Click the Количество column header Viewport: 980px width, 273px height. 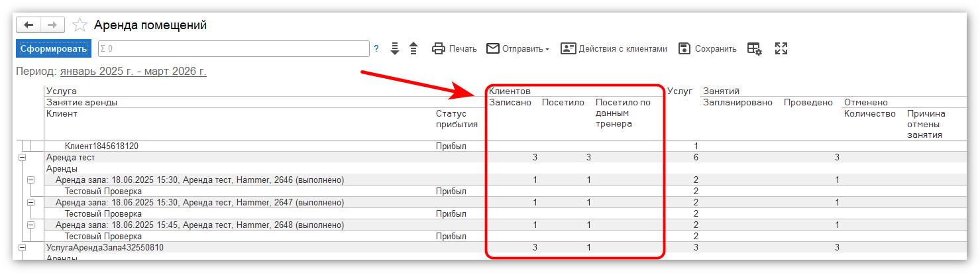tap(869, 113)
